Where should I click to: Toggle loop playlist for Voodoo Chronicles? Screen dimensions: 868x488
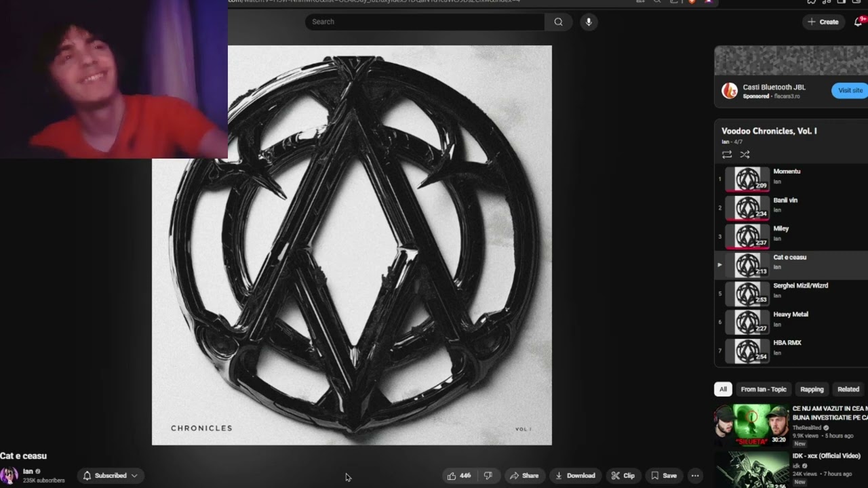coord(727,155)
